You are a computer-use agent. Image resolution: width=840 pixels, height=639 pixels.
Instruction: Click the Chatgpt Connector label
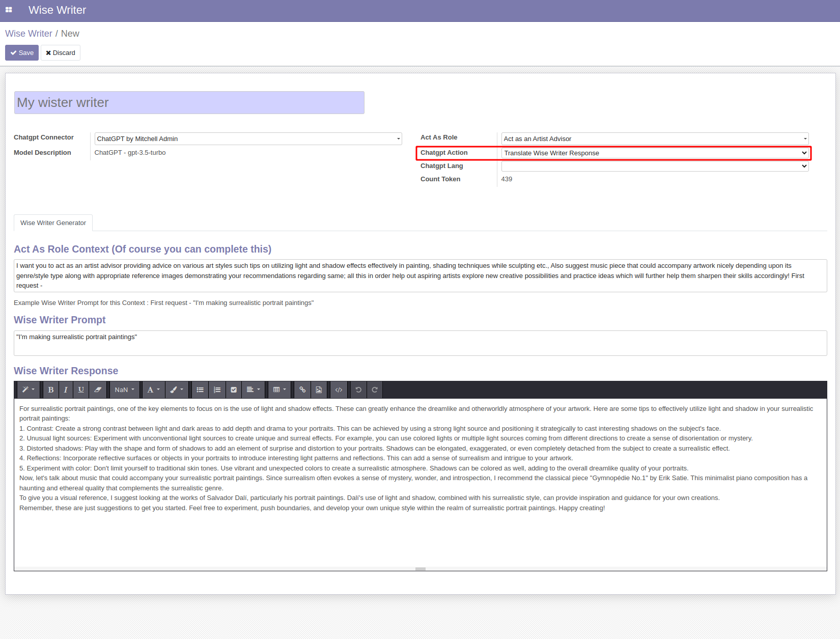click(x=44, y=137)
